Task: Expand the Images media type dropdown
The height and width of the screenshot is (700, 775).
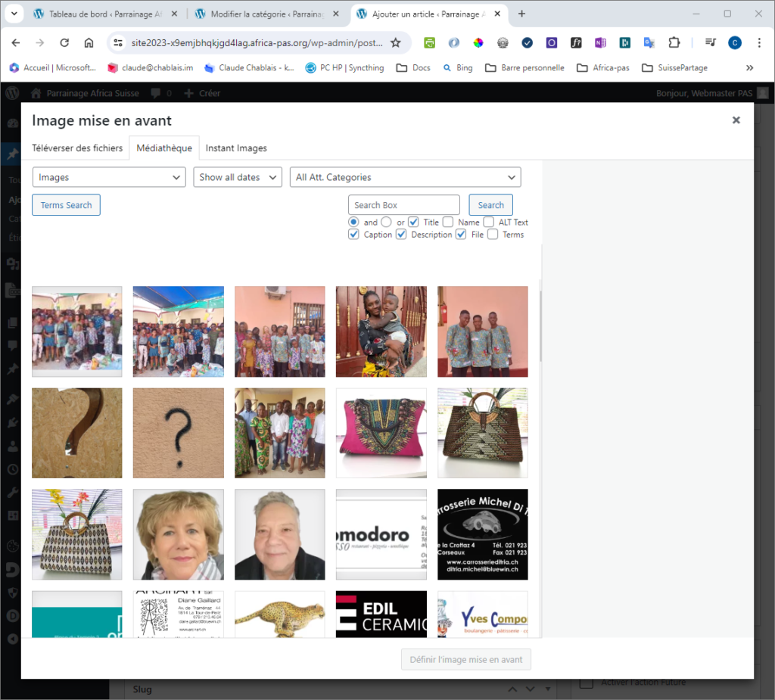Action: coord(109,177)
